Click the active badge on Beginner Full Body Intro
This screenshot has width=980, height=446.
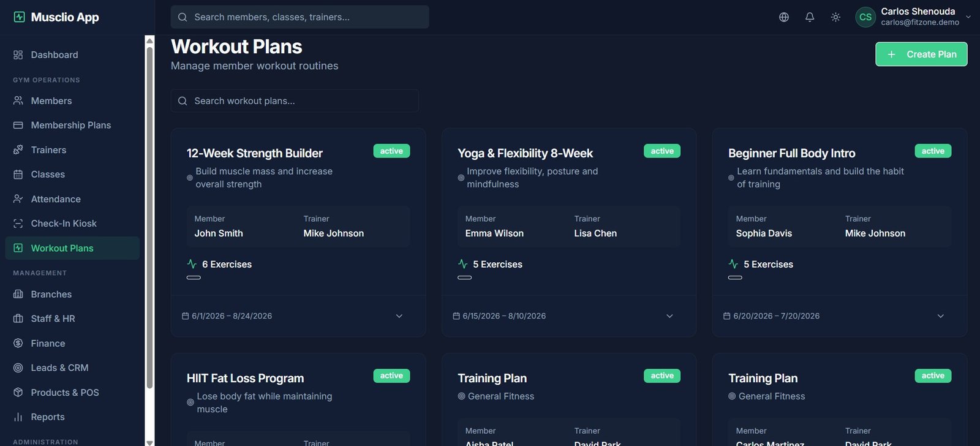click(933, 151)
